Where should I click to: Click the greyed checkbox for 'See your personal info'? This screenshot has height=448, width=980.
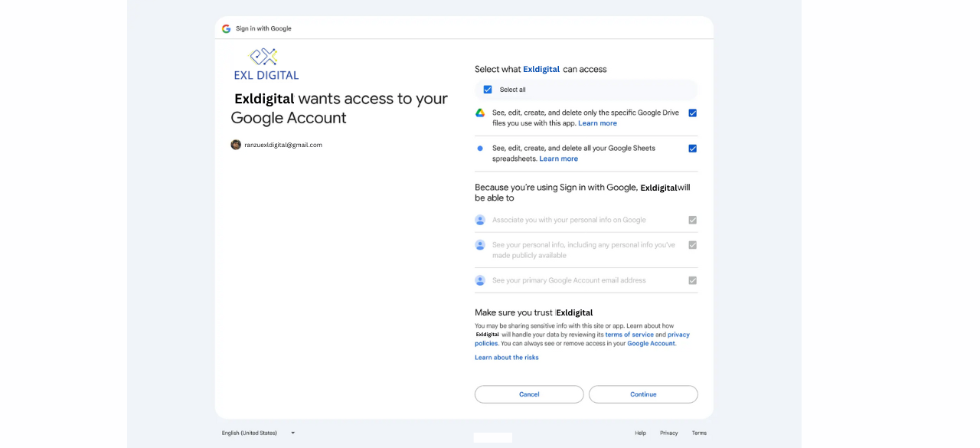pos(693,245)
